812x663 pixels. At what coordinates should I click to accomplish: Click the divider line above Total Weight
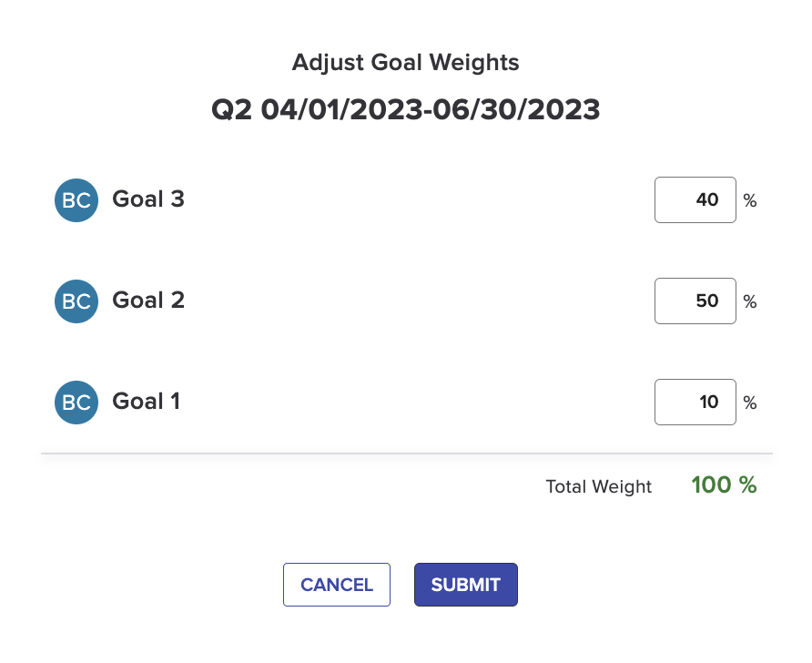point(407,454)
